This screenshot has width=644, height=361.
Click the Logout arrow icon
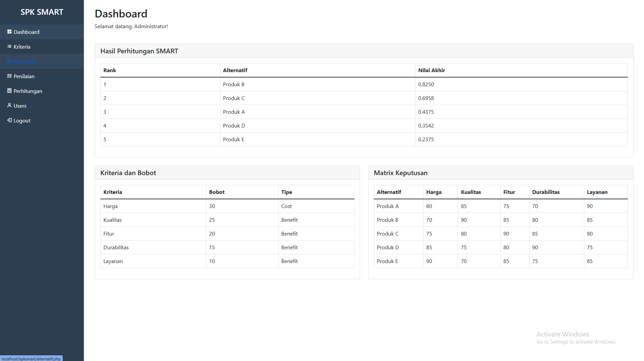[x=9, y=120]
